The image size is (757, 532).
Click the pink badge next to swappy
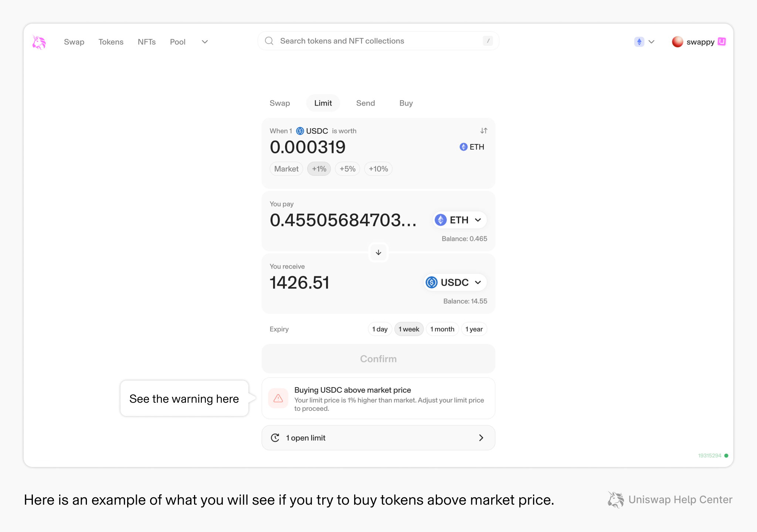click(x=722, y=41)
